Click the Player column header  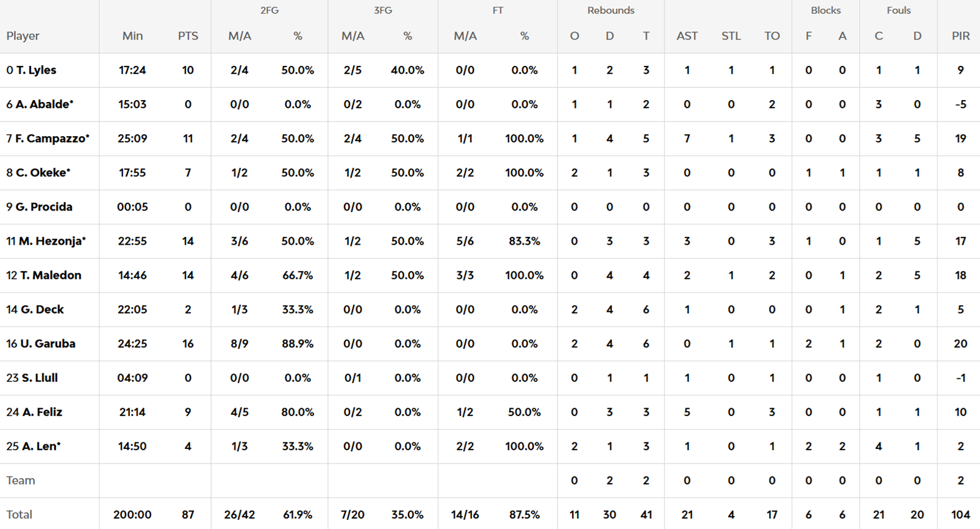(23, 36)
